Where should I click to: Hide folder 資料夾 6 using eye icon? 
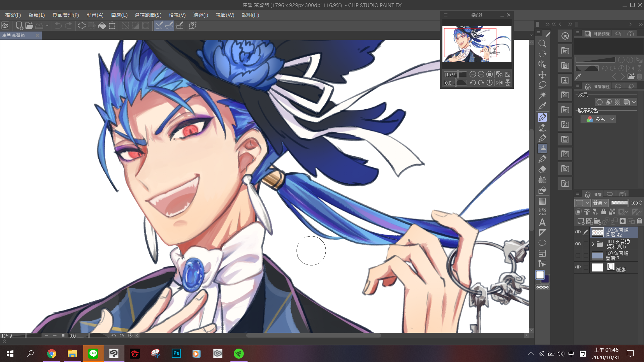point(578,244)
